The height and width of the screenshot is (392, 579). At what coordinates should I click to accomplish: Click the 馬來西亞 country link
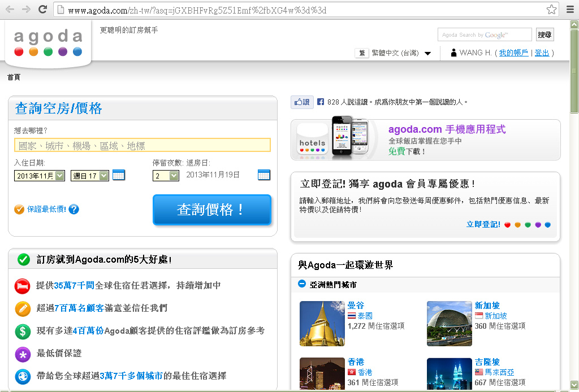coord(499,372)
